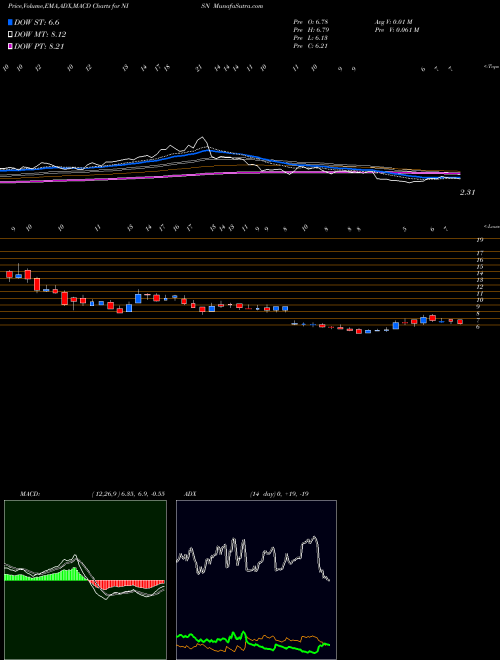Click the last red candlestick at chart right

click(x=460, y=322)
